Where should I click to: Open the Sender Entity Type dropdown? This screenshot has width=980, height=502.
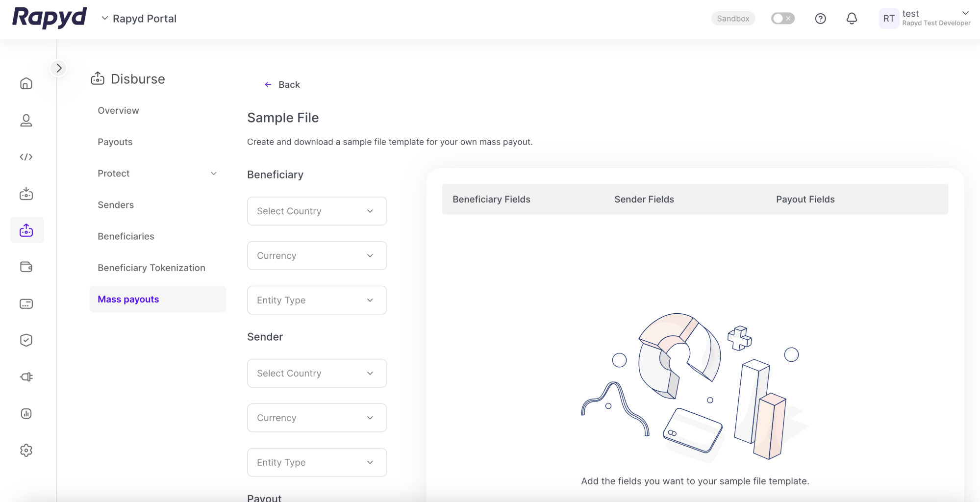point(317,462)
